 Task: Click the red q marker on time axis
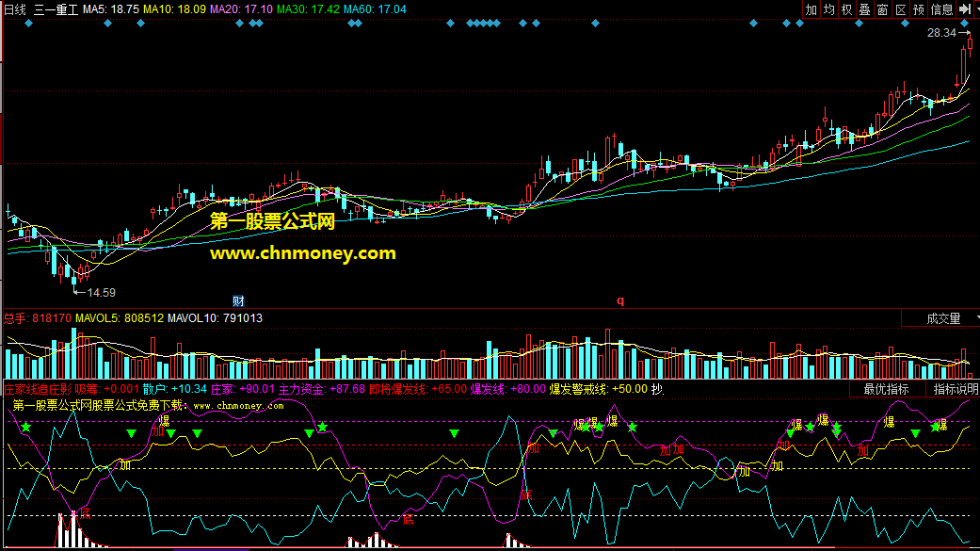coord(620,300)
